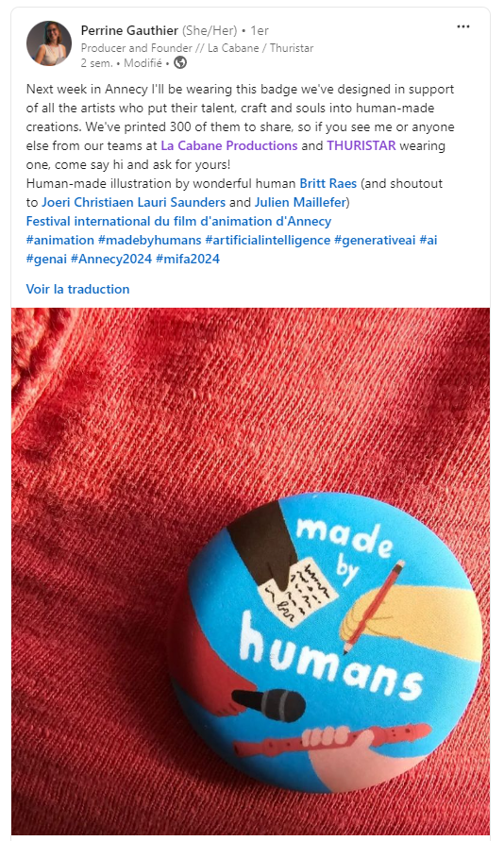Click the #genai hashtag
The image size is (504, 841).
click(46, 259)
